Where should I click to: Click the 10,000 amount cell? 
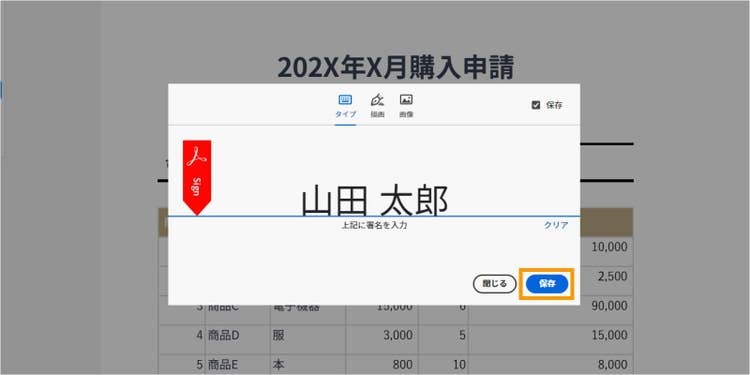click(609, 247)
